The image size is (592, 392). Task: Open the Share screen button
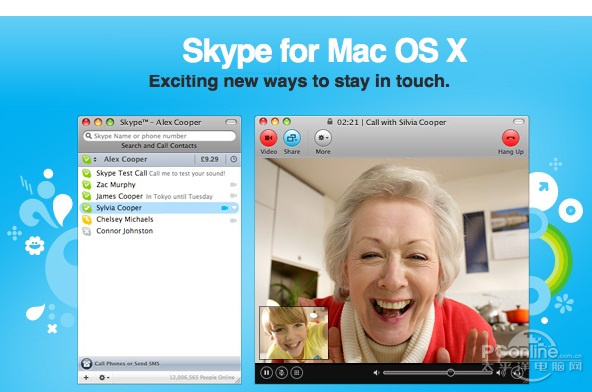292,138
